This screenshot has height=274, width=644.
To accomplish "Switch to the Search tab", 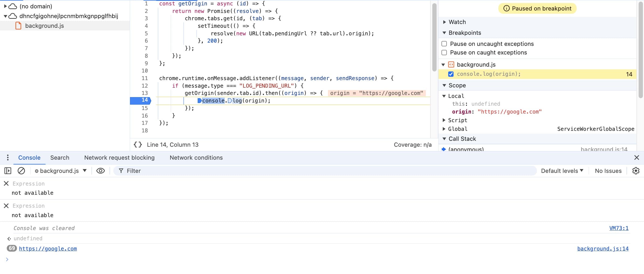I will tap(60, 157).
